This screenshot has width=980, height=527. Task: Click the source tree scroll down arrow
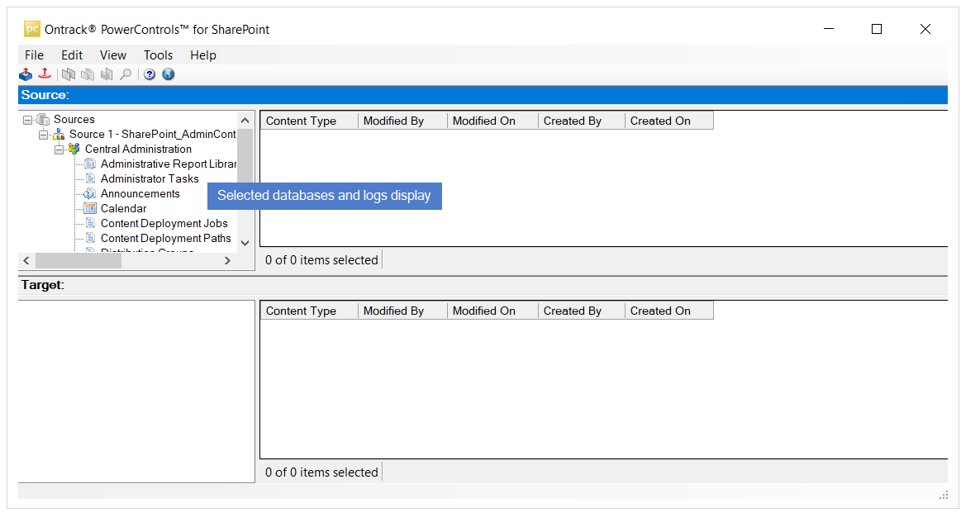pos(245,243)
